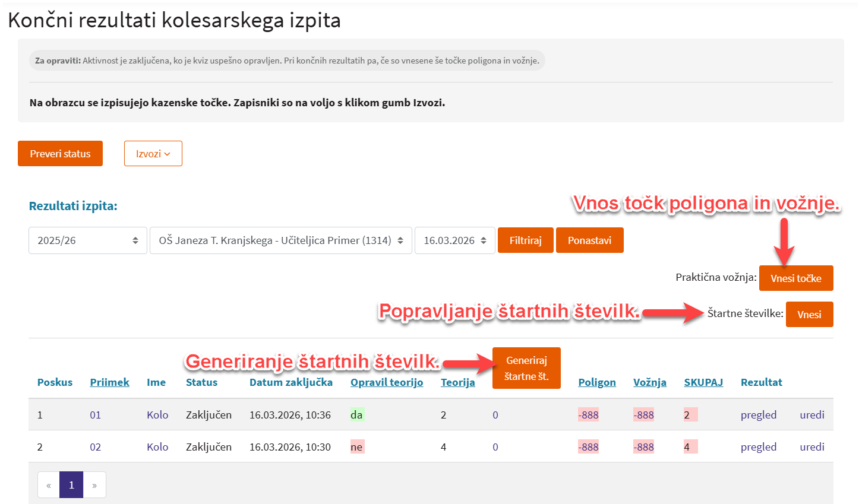Sort table by Vožnja column
Viewport: 859px width, 504px height.
[649, 382]
